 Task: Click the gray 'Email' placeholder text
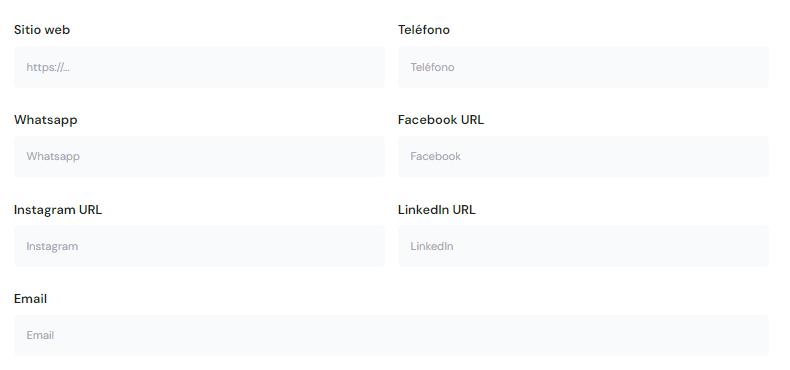pos(40,336)
